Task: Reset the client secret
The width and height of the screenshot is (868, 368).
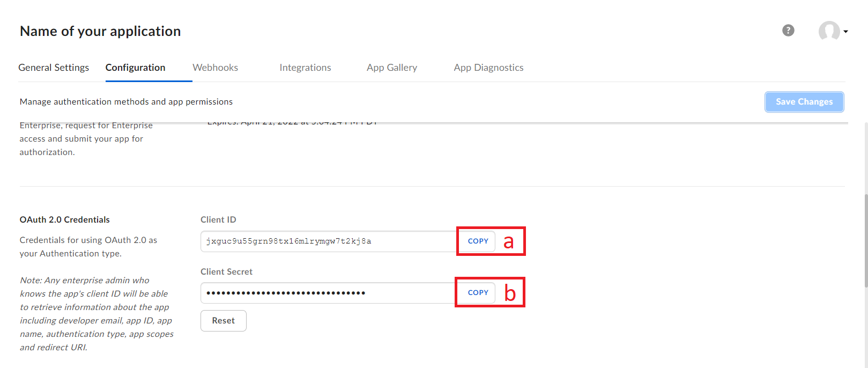Action: 223,321
